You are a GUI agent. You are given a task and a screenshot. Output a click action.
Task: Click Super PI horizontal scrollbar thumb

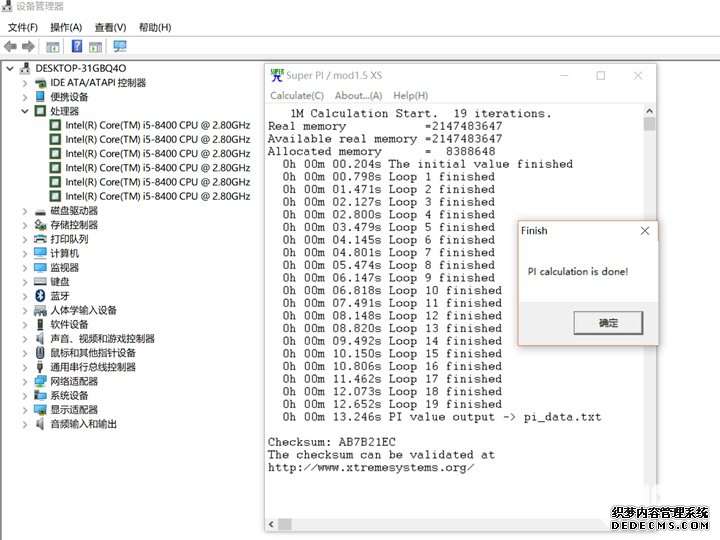[x=285, y=524]
